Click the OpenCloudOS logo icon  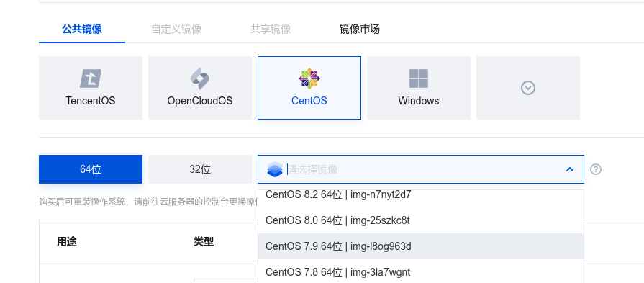pyautogui.click(x=200, y=78)
